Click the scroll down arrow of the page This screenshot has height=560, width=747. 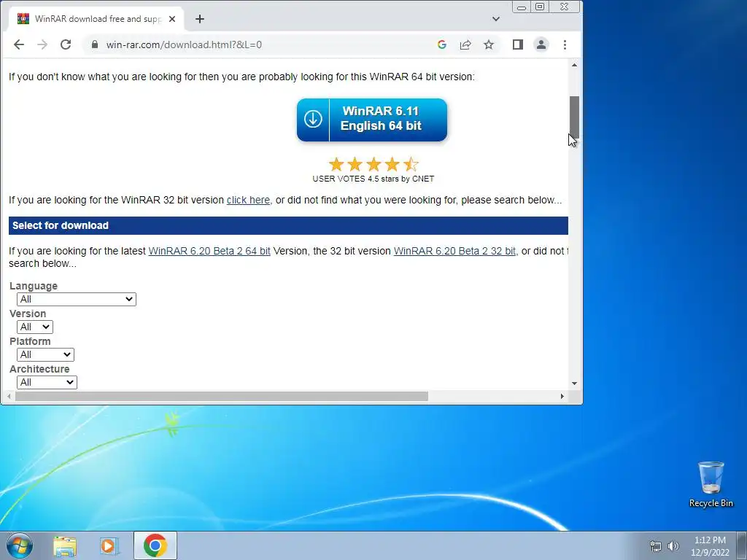pos(575,384)
